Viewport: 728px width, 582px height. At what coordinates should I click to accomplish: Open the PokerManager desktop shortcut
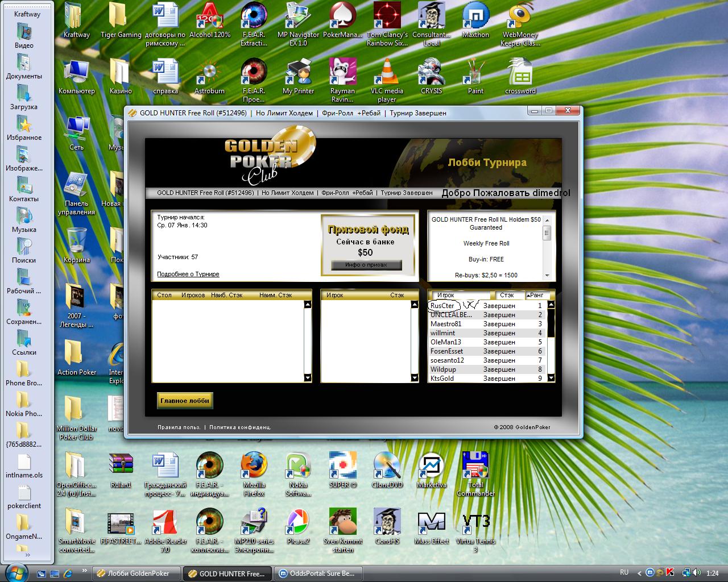click(342, 16)
